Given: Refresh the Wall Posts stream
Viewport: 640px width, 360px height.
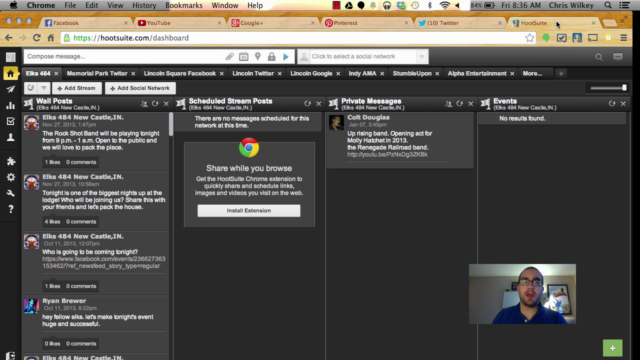Looking at the screenshot, I should [155, 104].
